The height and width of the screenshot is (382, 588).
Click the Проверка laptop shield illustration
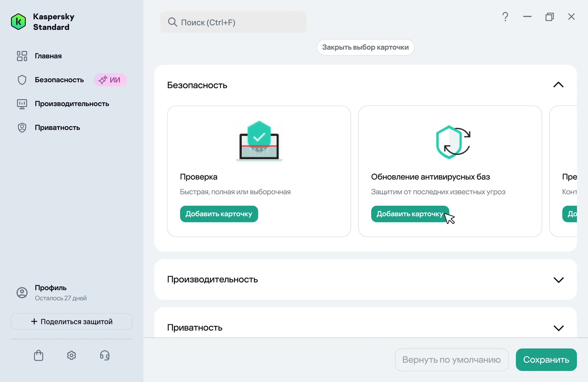point(259,141)
